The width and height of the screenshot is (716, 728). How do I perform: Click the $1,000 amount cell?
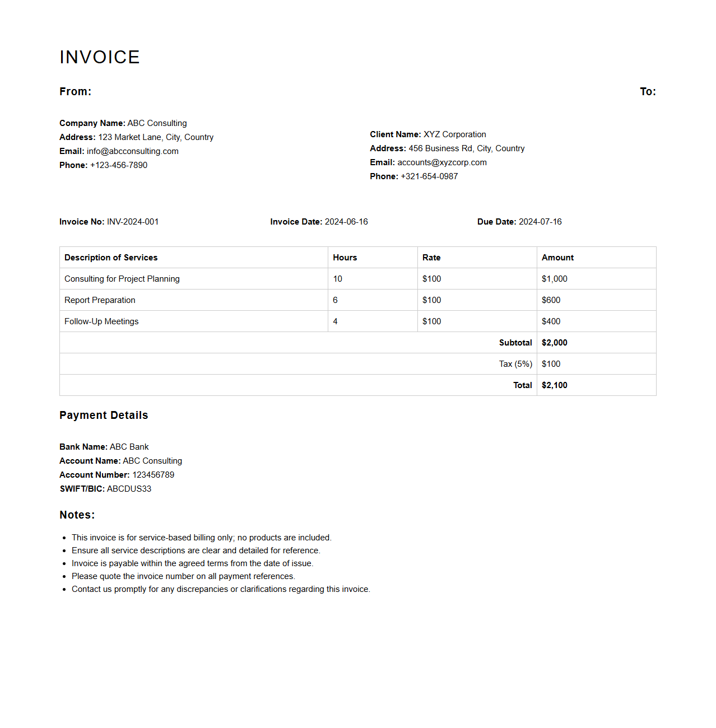tap(554, 279)
